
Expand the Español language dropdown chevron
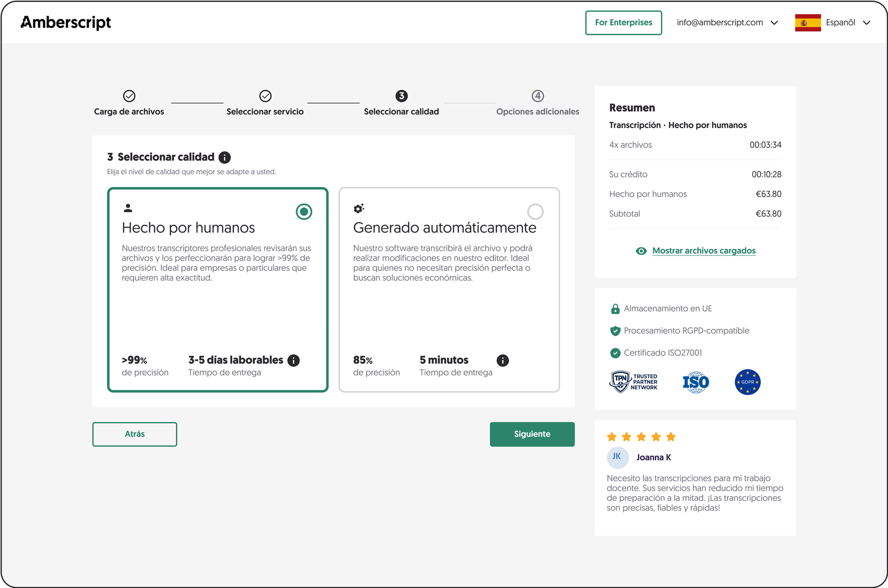pos(866,23)
